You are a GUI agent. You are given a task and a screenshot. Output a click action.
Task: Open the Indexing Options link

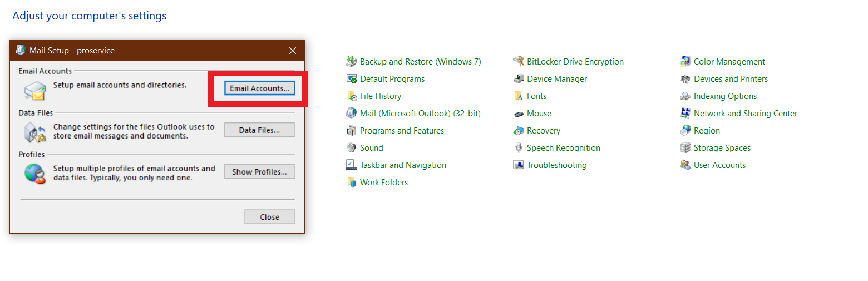coord(725,96)
